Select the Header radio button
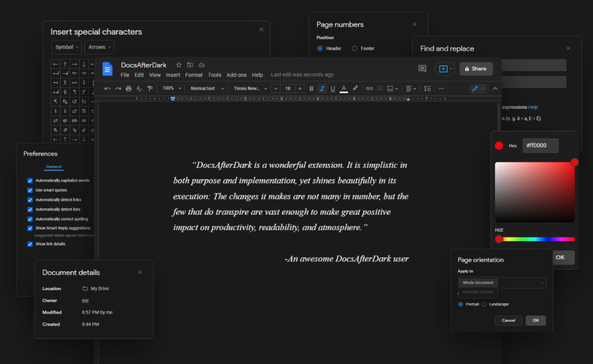 tap(320, 49)
